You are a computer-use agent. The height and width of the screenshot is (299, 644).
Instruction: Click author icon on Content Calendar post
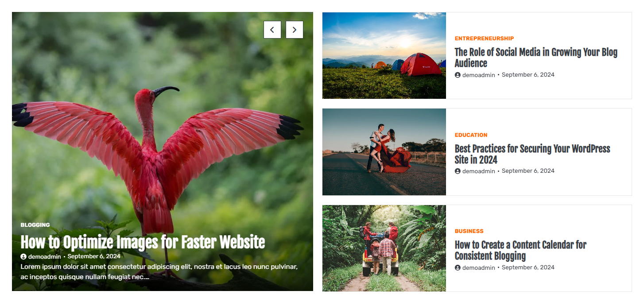point(458,268)
